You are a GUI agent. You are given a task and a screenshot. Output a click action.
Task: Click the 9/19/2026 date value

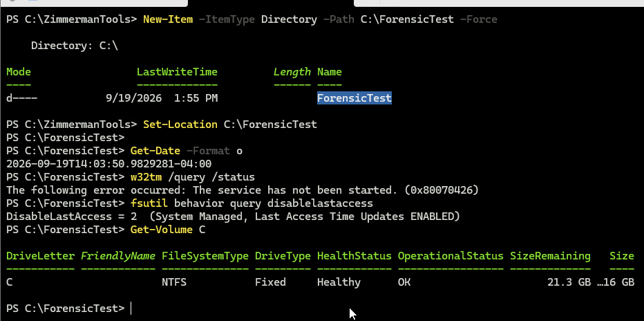[x=133, y=98]
